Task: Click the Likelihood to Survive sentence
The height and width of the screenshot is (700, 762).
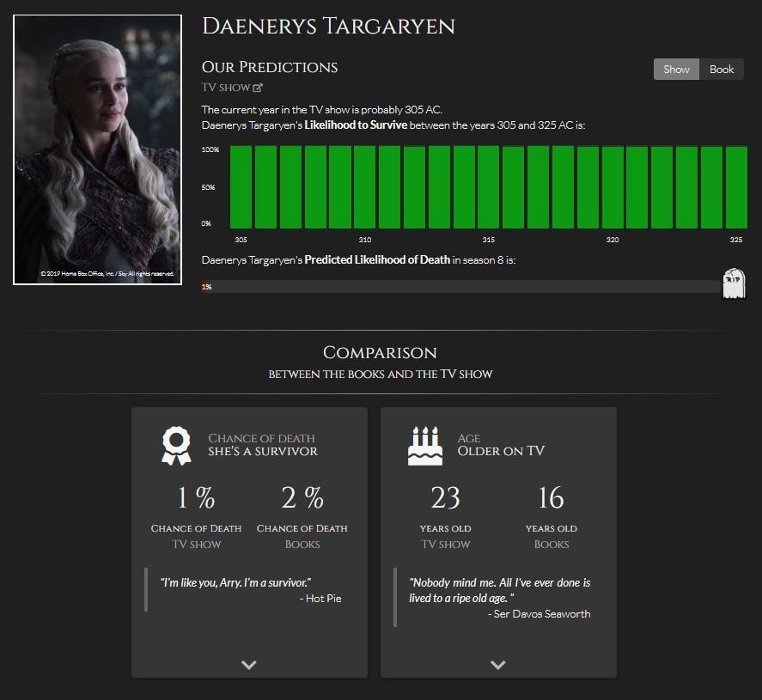Action: [393, 125]
